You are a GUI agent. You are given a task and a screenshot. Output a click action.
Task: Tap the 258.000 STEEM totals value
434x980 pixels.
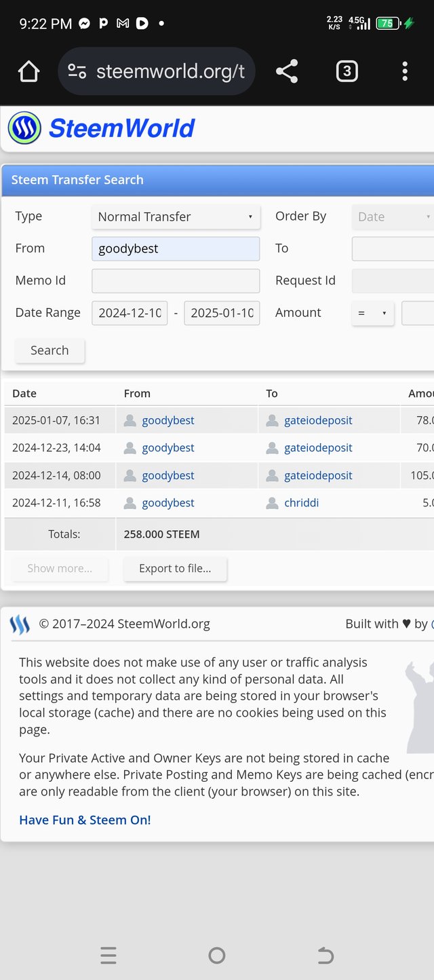coord(161,534)
